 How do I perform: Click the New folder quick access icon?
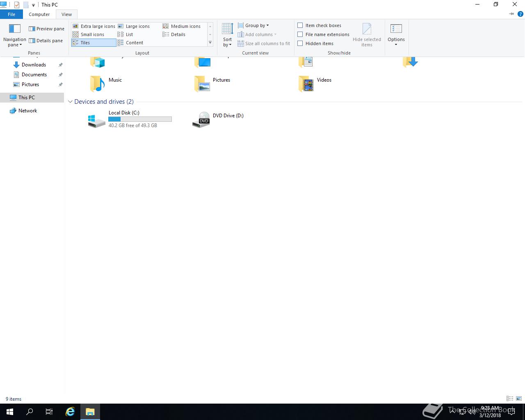pos(25,5)
